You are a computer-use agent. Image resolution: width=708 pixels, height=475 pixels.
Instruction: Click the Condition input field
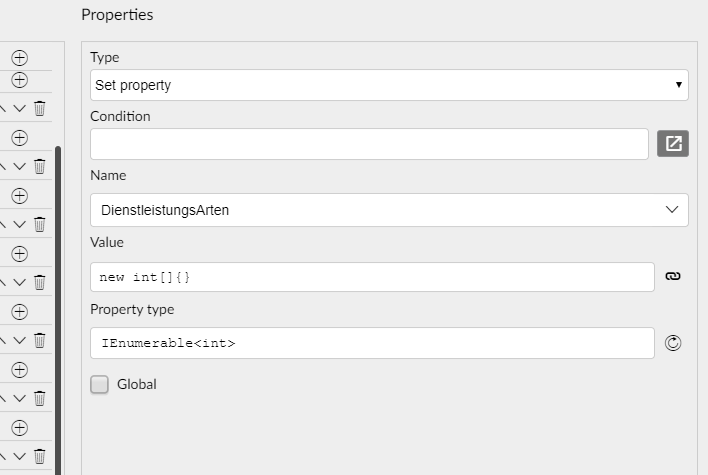point(369,144)
